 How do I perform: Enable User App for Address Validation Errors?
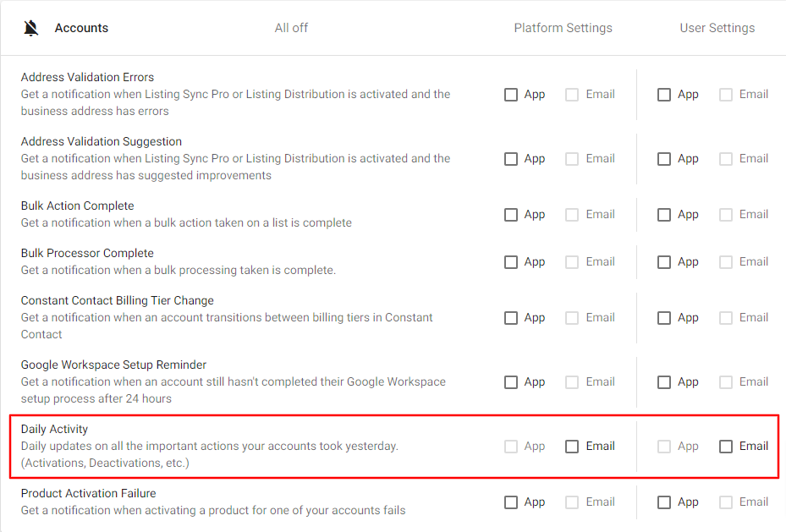(664, 95)
